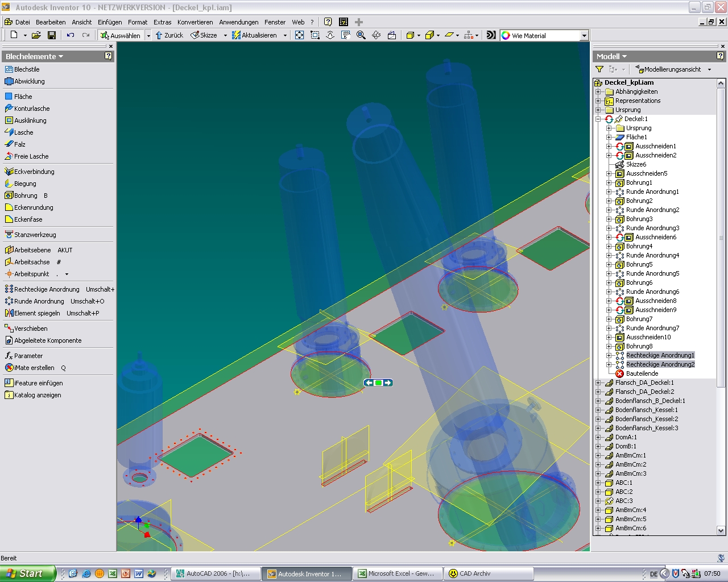Collapse the Deckel:1 tree node

tap(598, 119)
